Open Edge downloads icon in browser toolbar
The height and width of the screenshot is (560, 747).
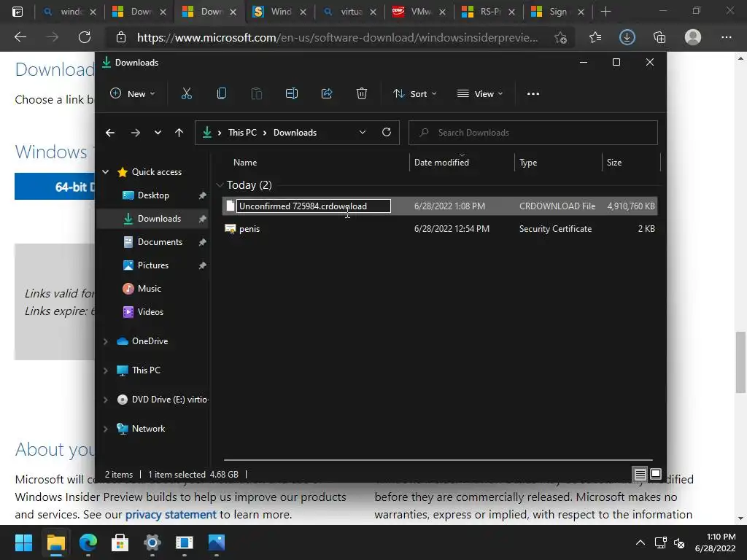pos(627,37)
